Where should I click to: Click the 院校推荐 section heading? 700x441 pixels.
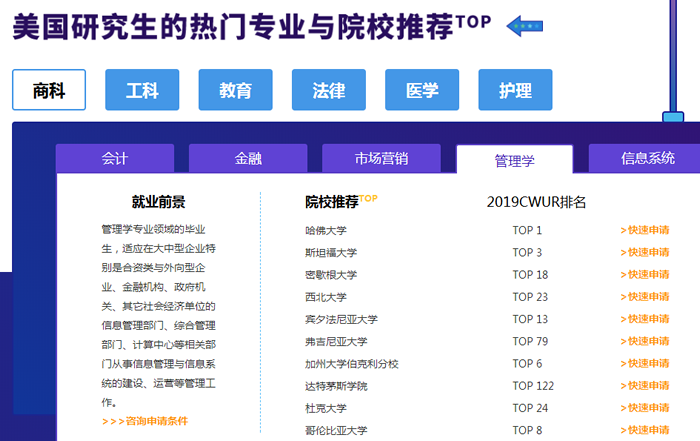click(x=332, y=202)
